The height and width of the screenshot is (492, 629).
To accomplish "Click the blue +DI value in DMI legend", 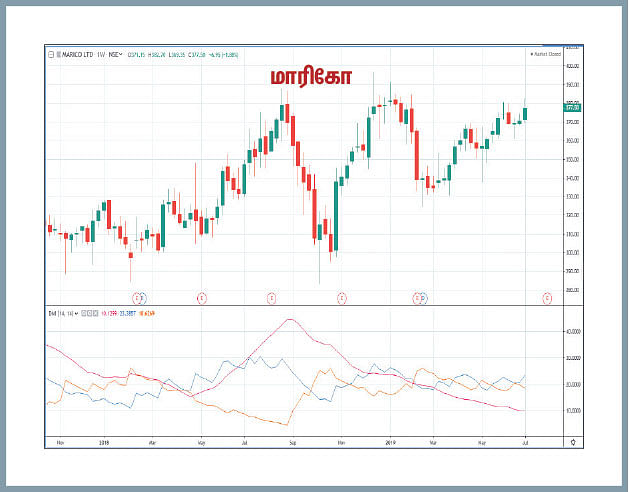I will coord(128,313).
